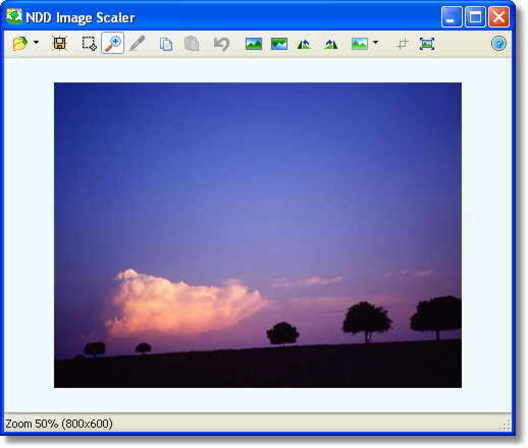Expand the Open file dropdown arrow
Viewport: 528px width, 448px height.
point(36,42)
